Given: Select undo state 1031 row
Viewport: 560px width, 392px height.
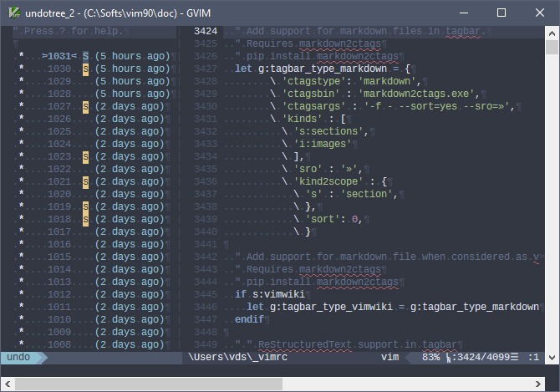Looking at the screenshot, I should (x=94, y=56).
